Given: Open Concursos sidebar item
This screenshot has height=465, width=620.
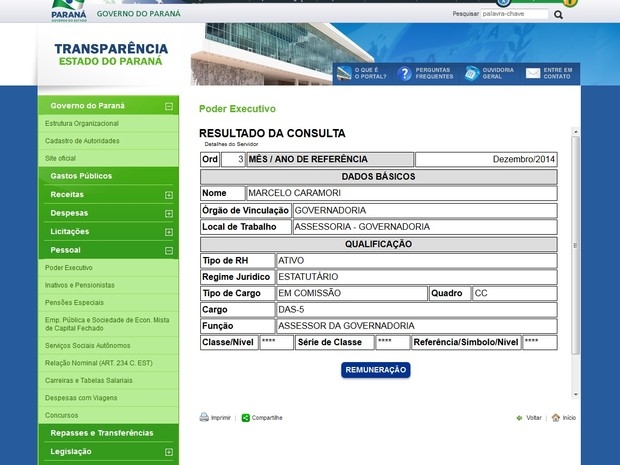Looking at the screenshot, I should tap(62, 415).
